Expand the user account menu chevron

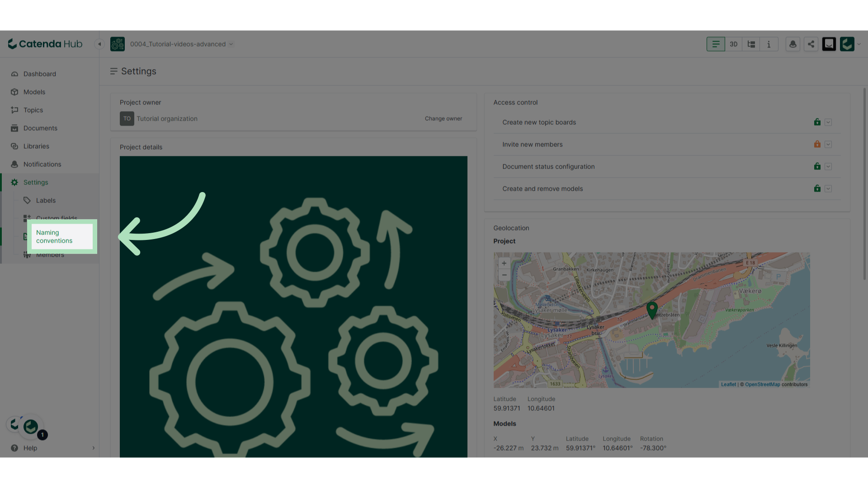[x=859, y=44]
